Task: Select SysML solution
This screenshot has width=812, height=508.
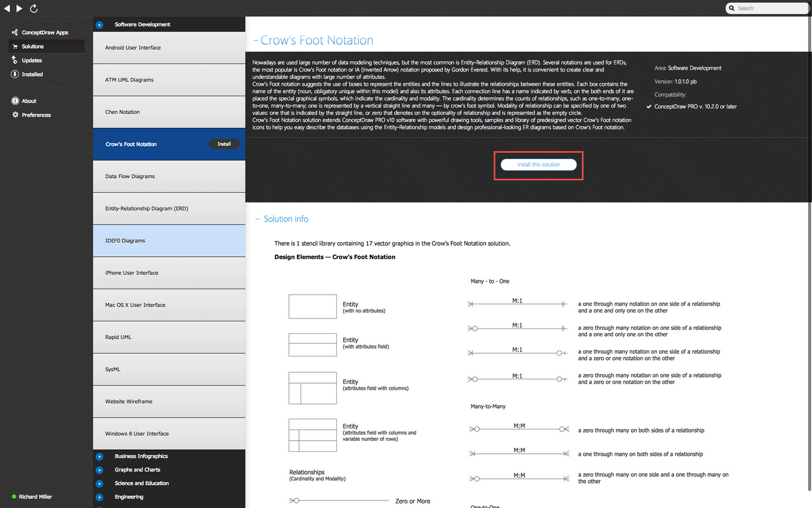Action: (x=169, y=369)
